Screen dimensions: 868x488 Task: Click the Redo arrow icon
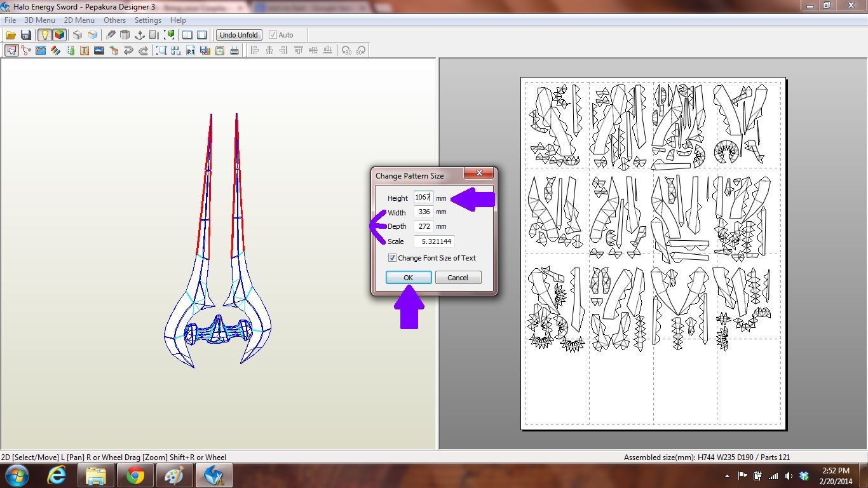pos(142,50)
